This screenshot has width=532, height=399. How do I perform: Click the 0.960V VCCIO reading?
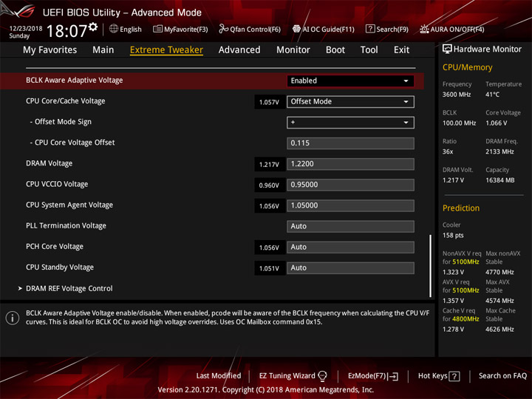pyautogui.click(x=269, y=185)
